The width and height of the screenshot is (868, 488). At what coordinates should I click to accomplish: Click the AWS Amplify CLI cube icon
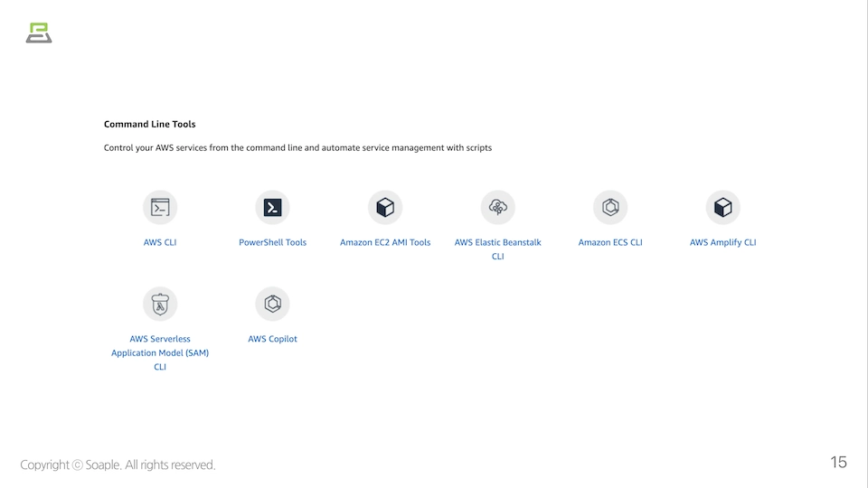click(722, 208)
